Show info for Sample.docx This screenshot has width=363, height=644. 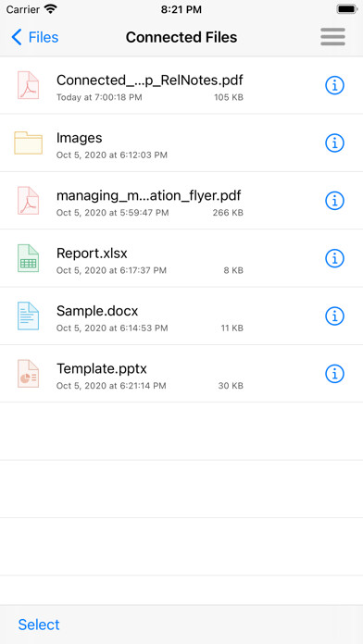(334, 316)
